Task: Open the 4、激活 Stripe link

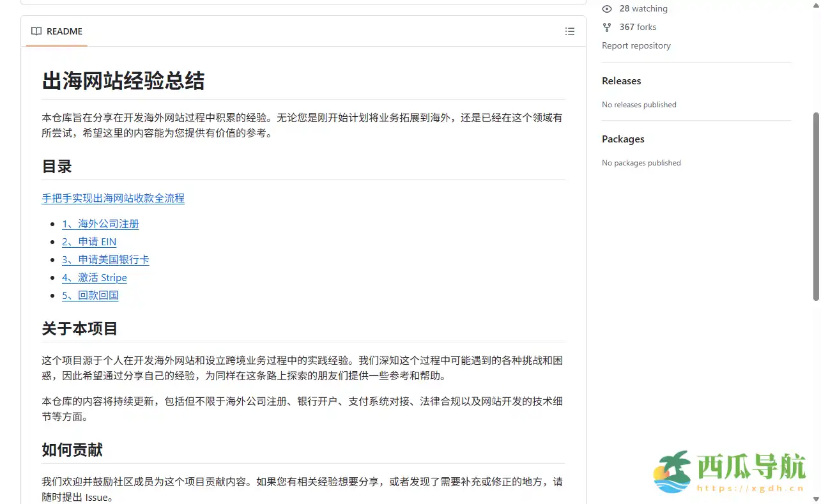Action: click(94, 277)
